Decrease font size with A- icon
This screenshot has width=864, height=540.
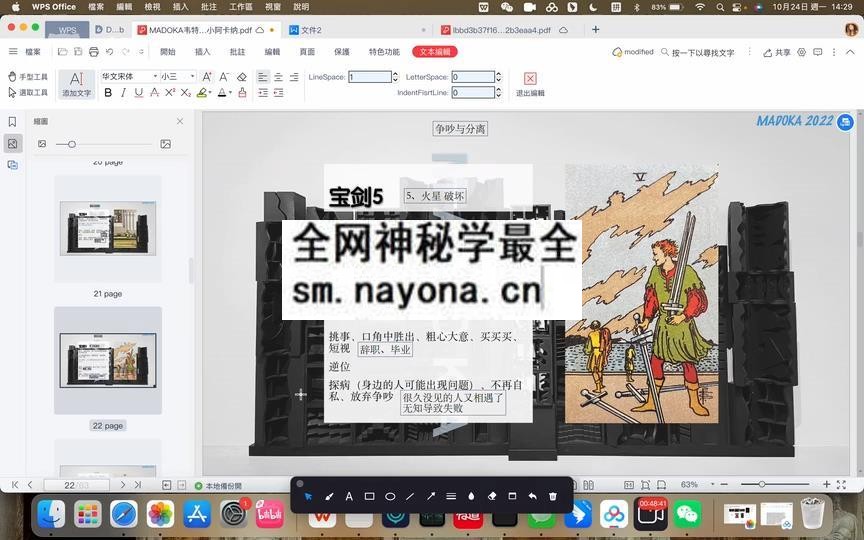[224, 77]
